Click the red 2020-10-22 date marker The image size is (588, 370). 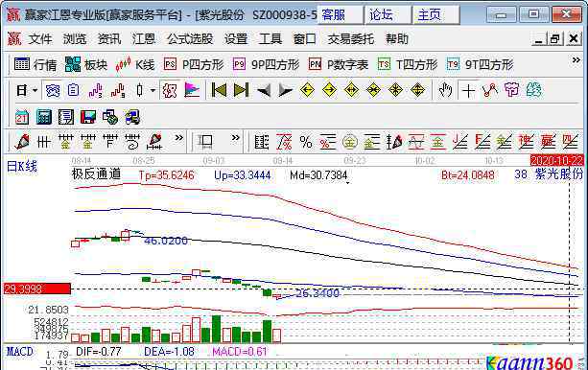point(557,160)
